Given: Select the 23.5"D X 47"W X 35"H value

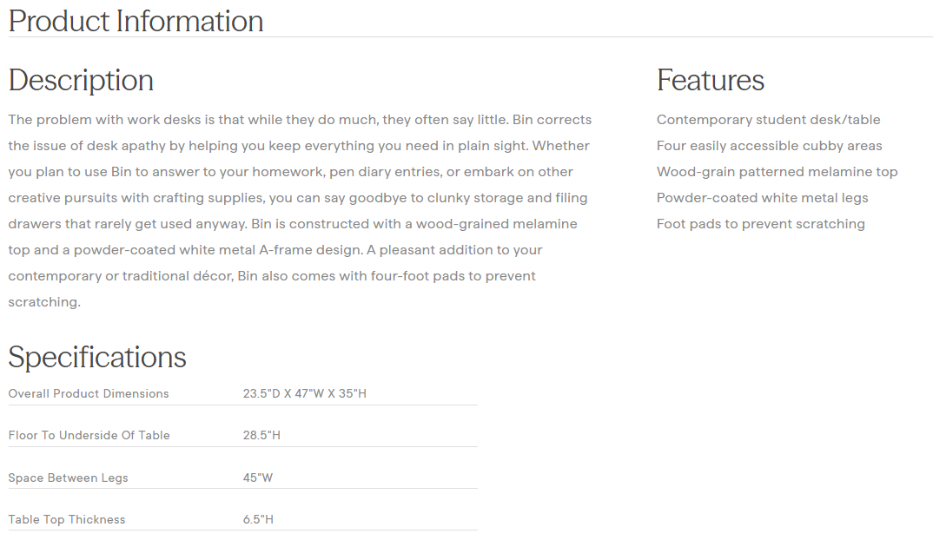Looking at the screenshot, I should coord(304,394).
